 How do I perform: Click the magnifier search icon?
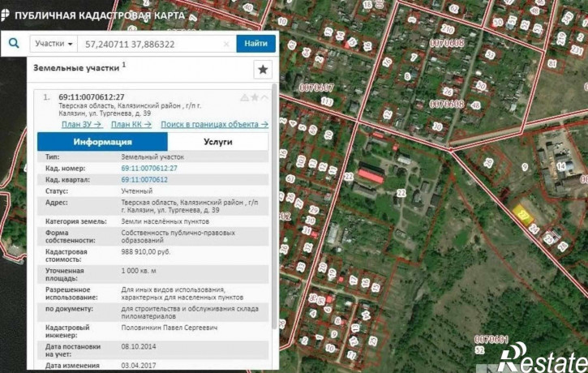click(14, 44)
